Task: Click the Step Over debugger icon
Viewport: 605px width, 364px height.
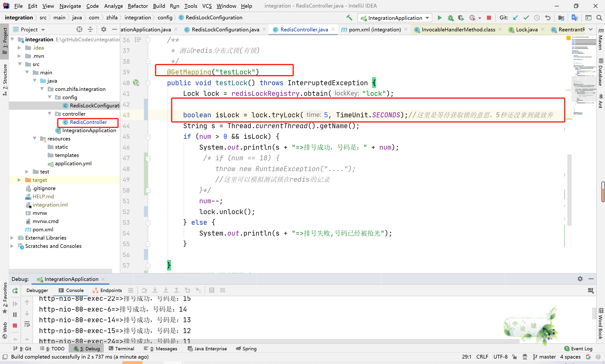Action: pyautogui.click(x=144, y=290)
